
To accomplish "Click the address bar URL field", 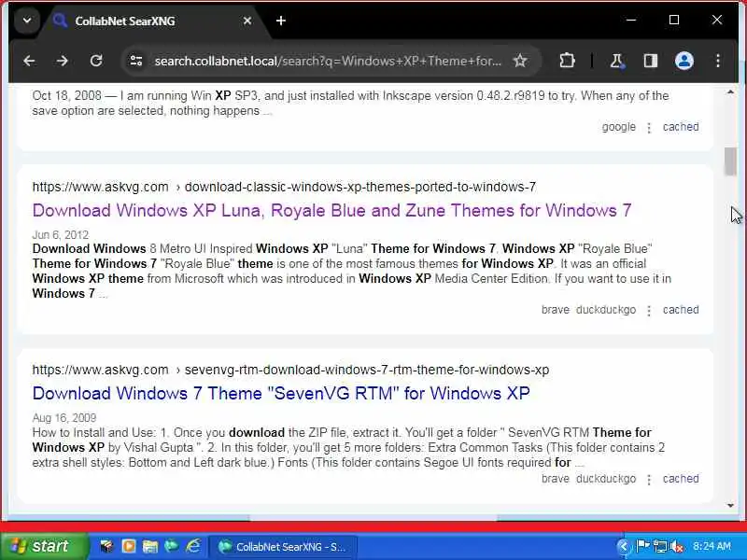I will (328, 61).
